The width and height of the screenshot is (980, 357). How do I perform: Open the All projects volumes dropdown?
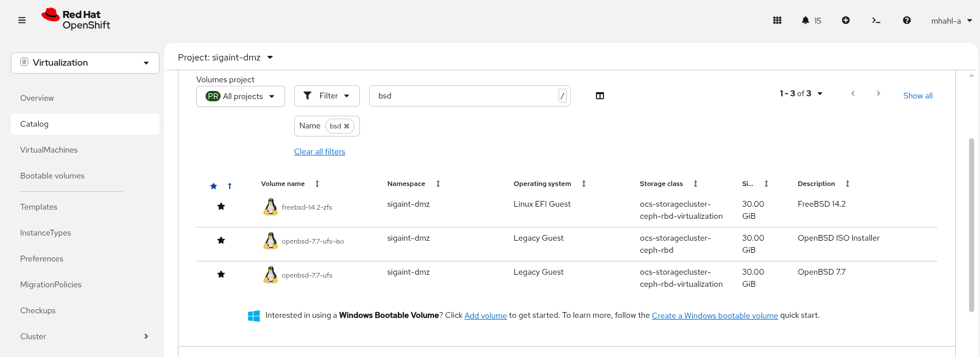[x=240, y=96]
